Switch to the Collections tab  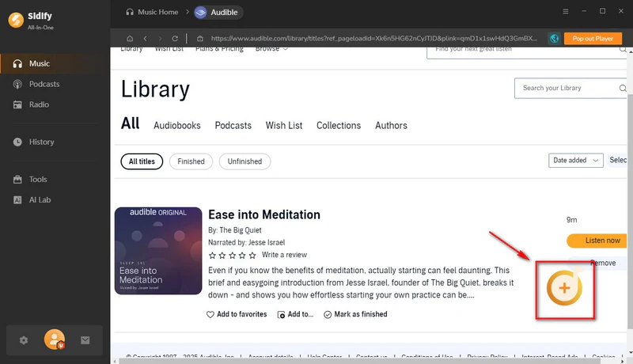pyautogui.click(x=339, y=126)
